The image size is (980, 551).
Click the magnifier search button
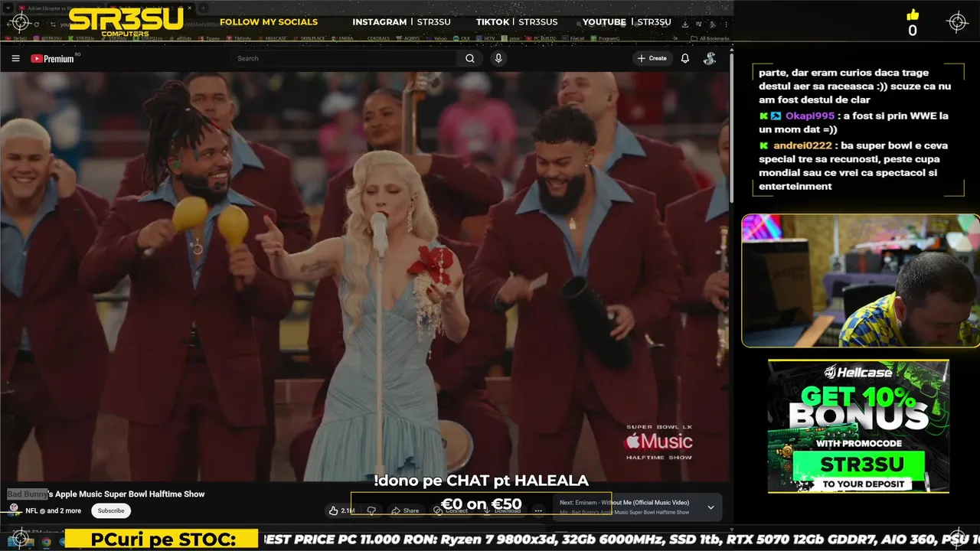pyautogui.click(x=470, y=58)
